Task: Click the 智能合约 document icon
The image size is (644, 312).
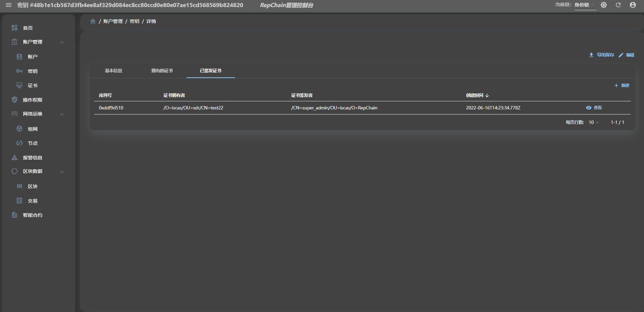Action: (14, 215)
